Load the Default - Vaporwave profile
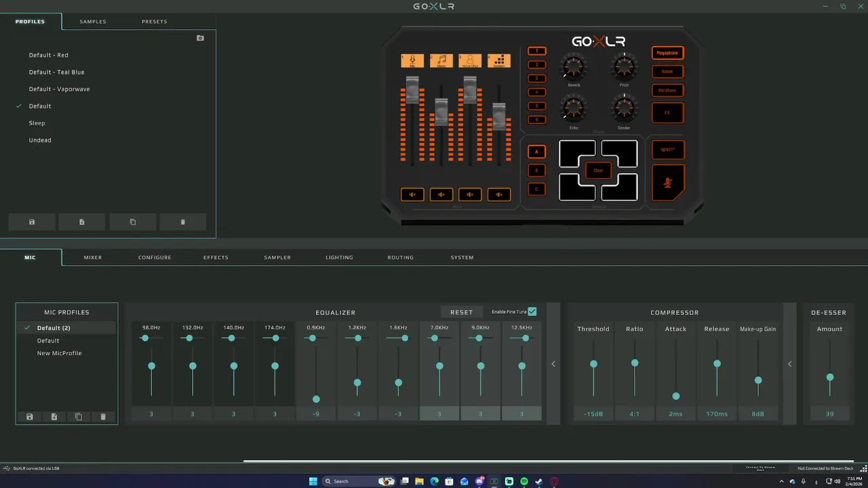This screenshot has height=488, width=868. (x=59, y=89)
